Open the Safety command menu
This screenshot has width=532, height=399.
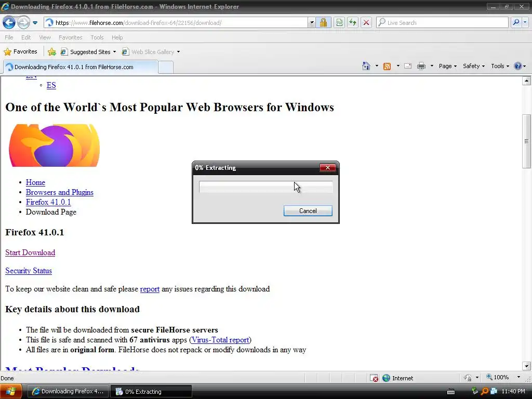[x=474, y=66]
